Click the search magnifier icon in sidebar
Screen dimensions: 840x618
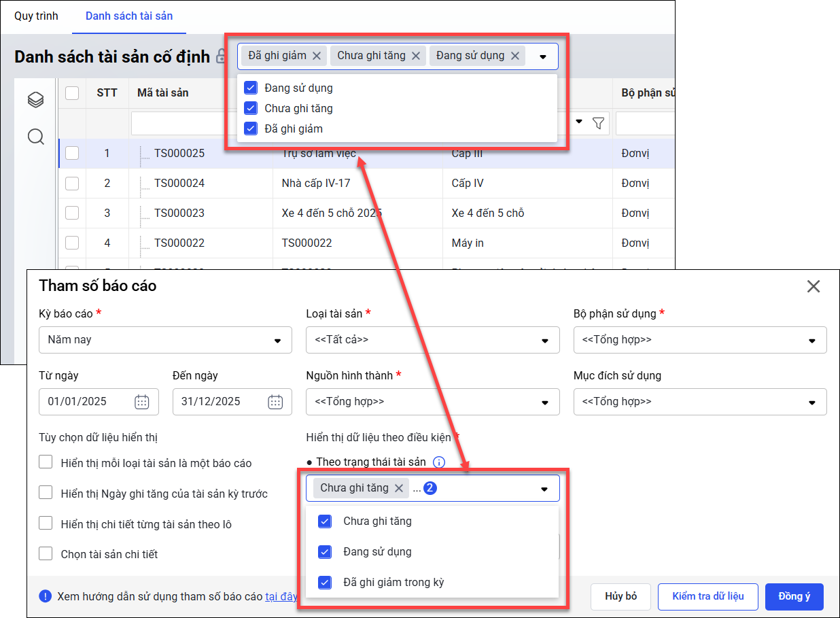(x=35, y=137)
